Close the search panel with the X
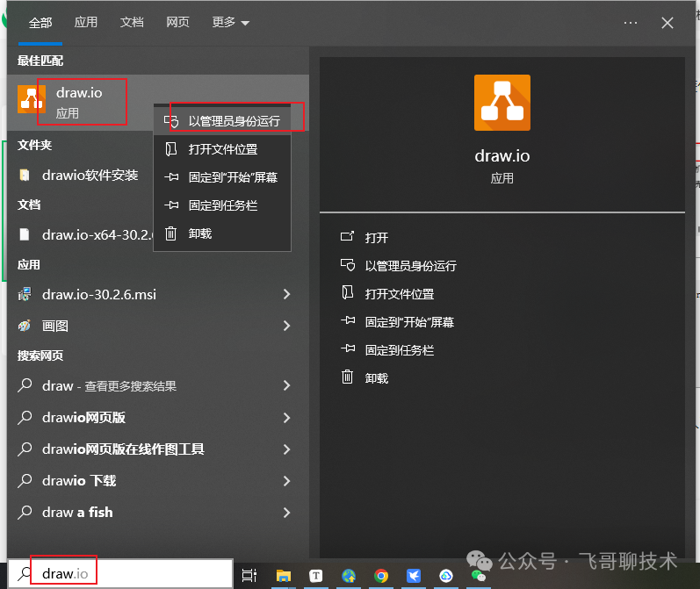700x589 pixels. 668,23
